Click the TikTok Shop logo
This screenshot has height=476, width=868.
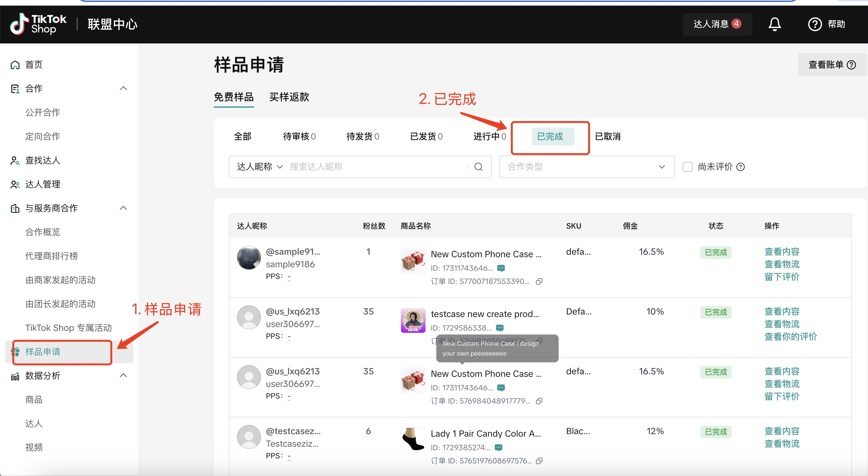[x=38, y=24]
